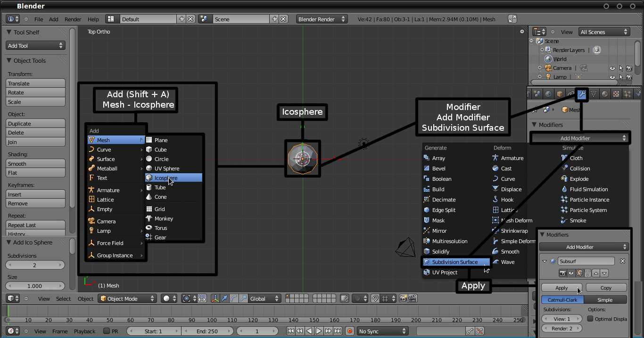Image resolution: width=644 pixels, height=338 pixels.
Task: Click the ico sphere Subdivisions slider
Action: (35, 265)
